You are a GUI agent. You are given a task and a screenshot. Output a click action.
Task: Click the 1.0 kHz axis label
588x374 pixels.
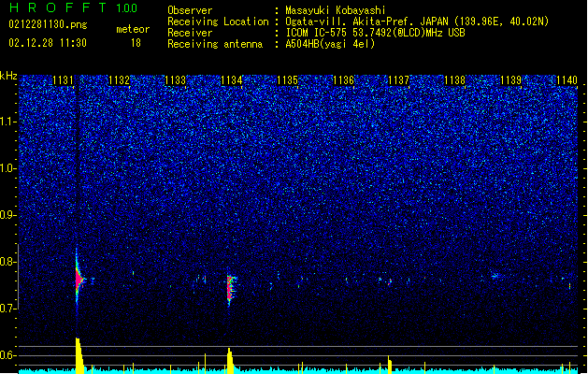(x=8, y=168)
